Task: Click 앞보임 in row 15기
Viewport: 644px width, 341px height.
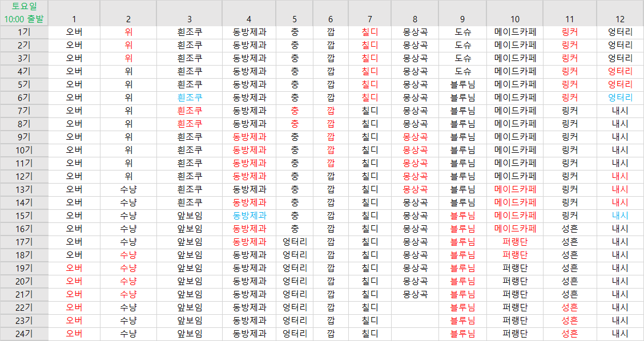Action: pos(190,216)
